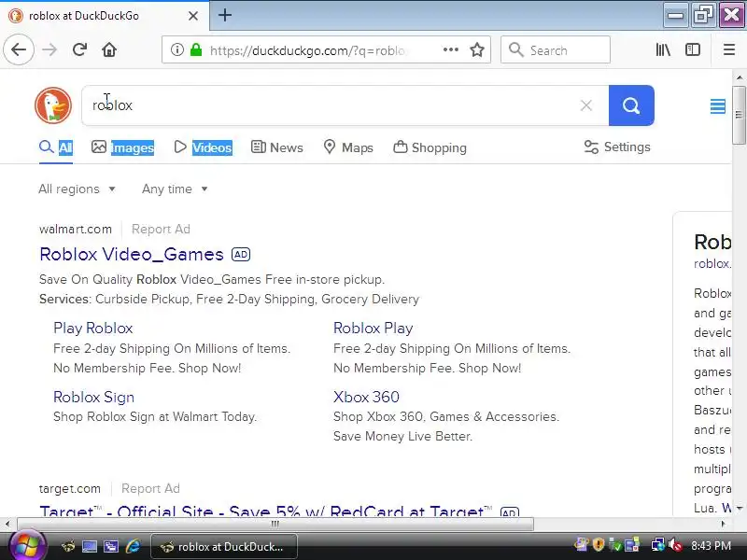
Task: Click the security shield tray icon
Action: pos(599,545)
